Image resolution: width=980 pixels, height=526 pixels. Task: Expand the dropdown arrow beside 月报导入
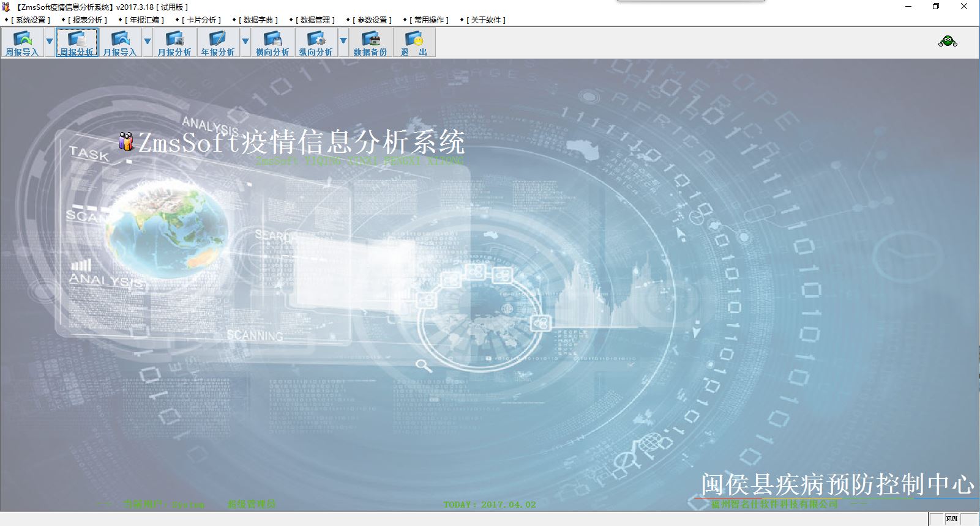(x=148, y=43)
